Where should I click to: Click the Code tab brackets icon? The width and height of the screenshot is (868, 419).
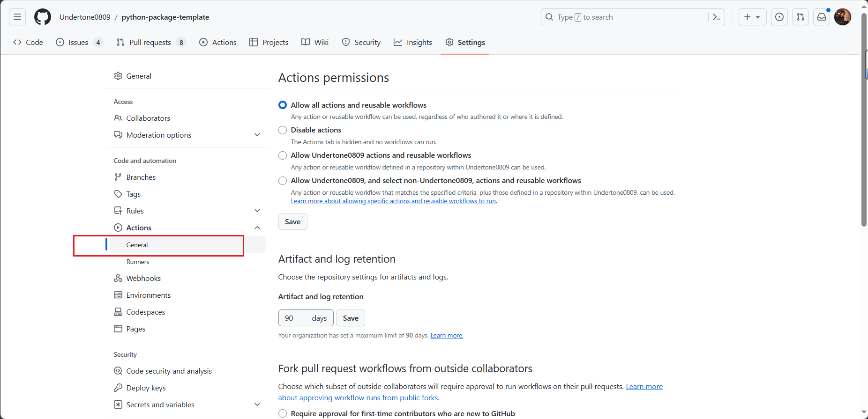point(17,42)
